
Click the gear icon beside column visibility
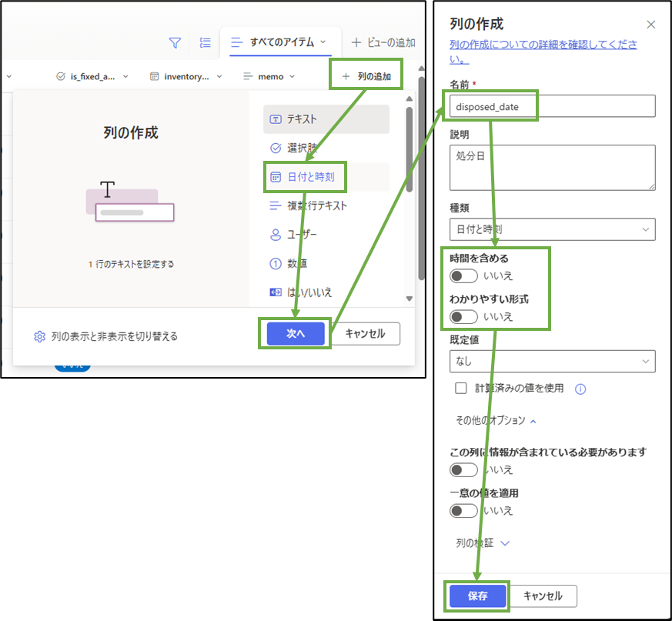[39, 336]
